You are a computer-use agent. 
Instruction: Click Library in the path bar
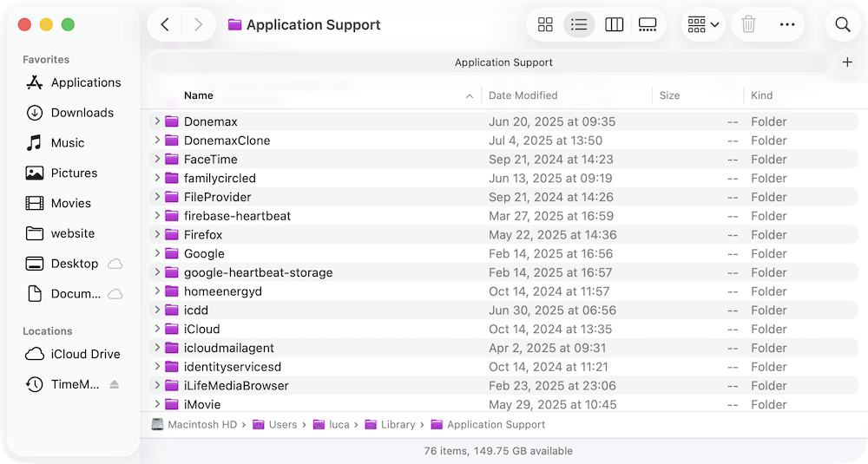391,424
